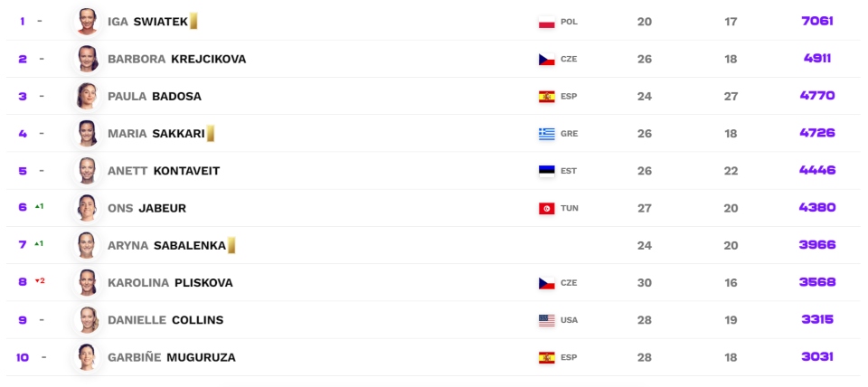Click points total 4446 for Kontaveit
868x387 pixels.
click(816, 170)
